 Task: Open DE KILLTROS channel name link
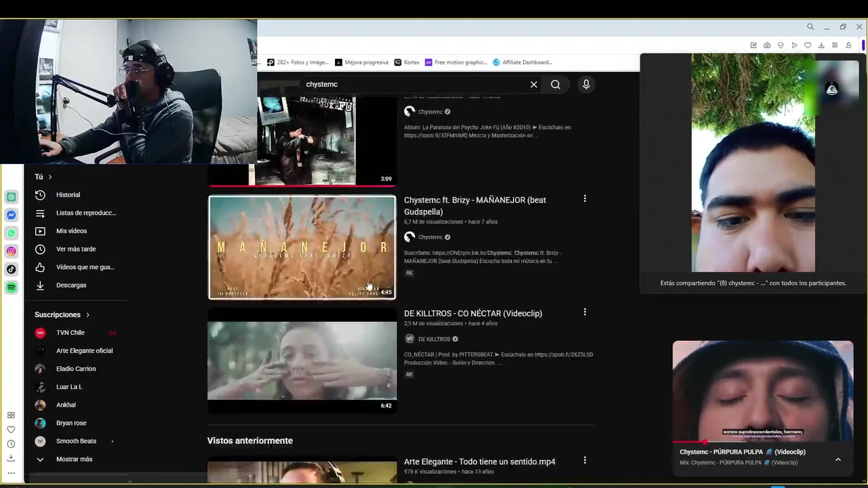coord(434,339)
